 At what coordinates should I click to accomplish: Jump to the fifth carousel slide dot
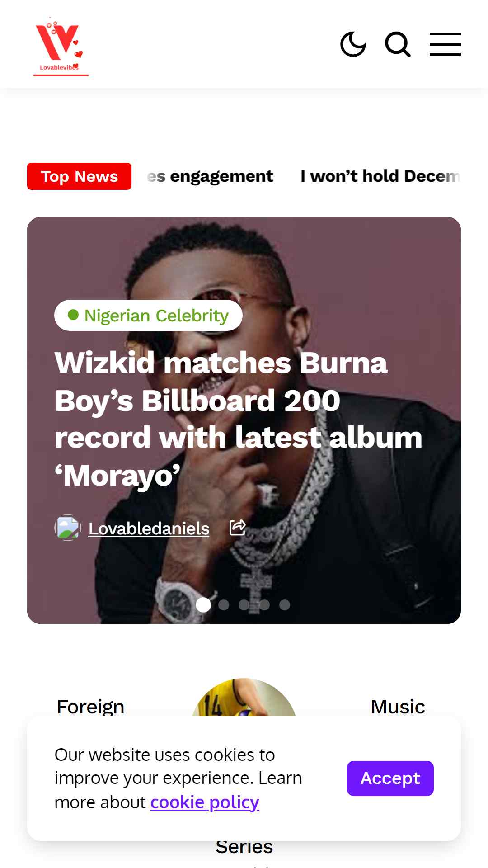click(285, 605)
